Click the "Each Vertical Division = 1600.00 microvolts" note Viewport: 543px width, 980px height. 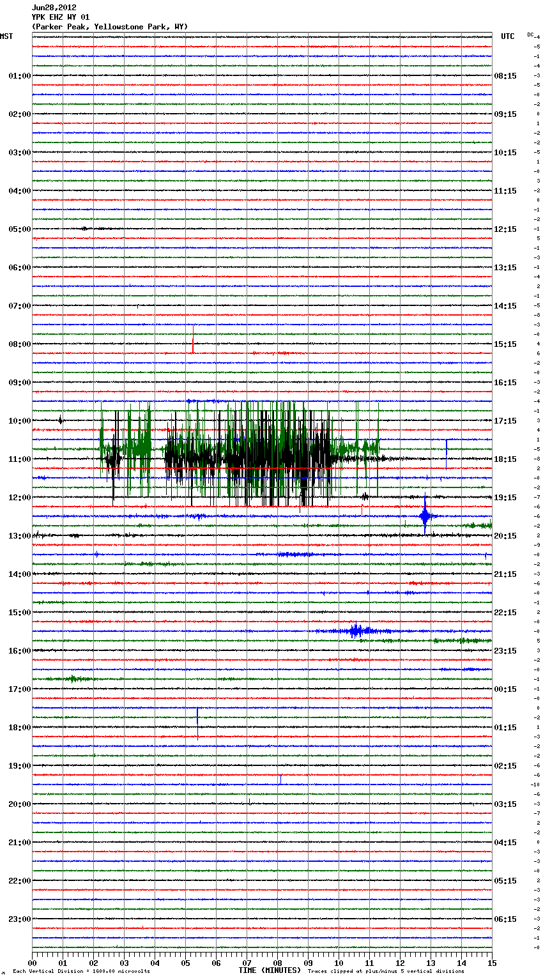click(x=81, y=972)
